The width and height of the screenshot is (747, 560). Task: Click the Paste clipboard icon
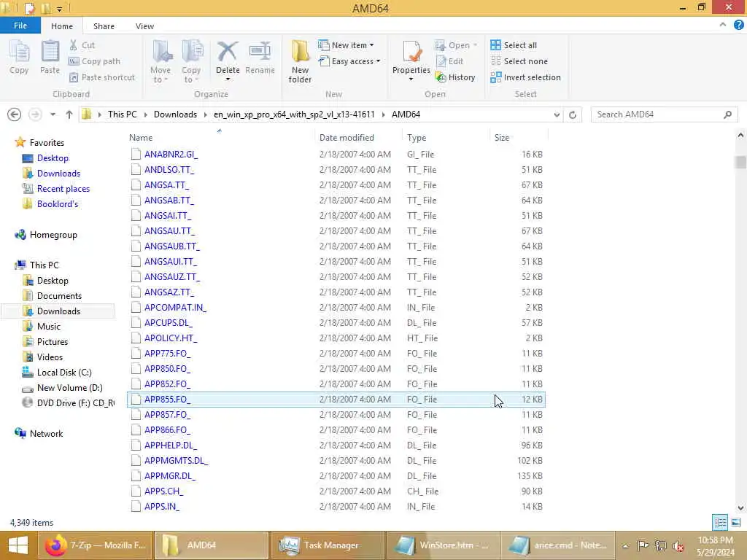pos(50,57)
